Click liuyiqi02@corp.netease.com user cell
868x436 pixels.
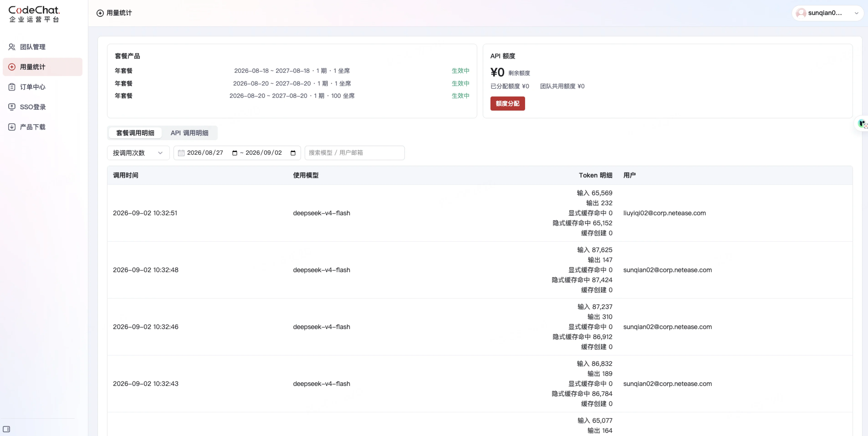click(x=664, y=213)
